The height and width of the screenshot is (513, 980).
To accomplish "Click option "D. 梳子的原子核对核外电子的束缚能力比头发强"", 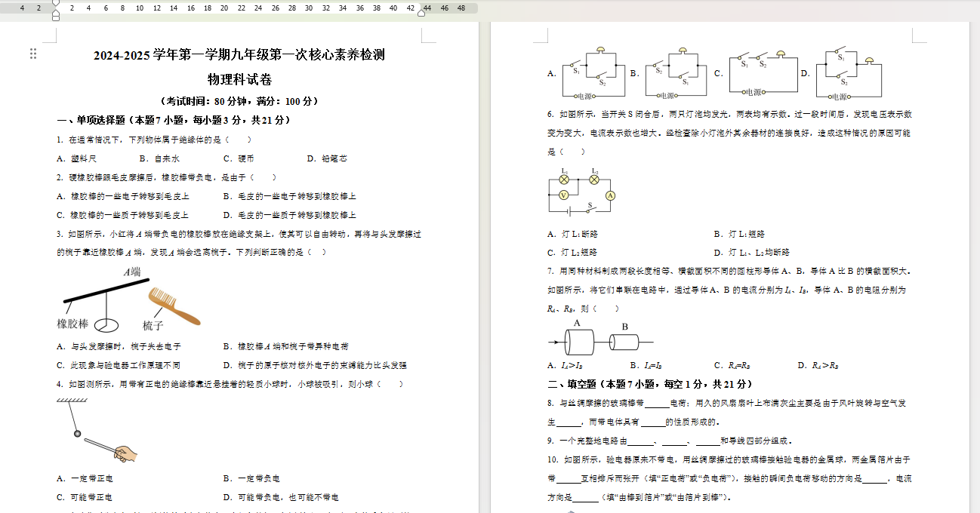I will 315,365.
